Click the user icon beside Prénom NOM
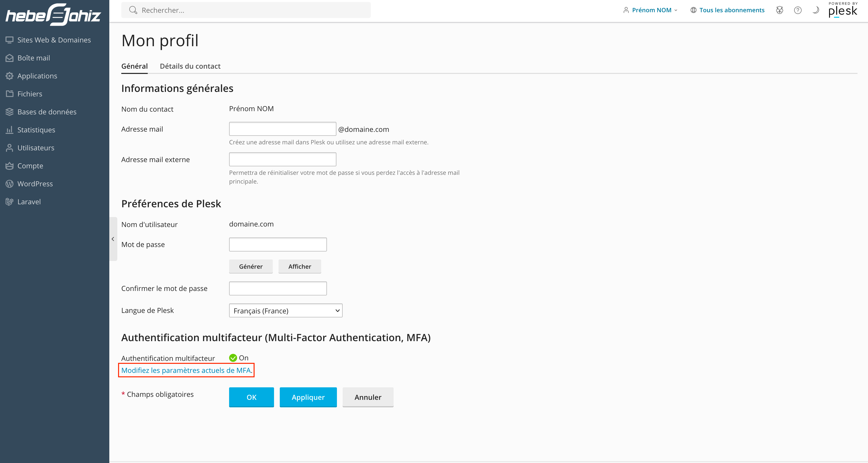The image size is (868, 463). (x=626, y=10)
